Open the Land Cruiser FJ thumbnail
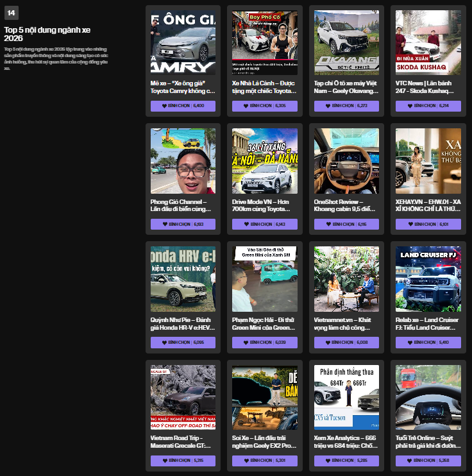 428,279
